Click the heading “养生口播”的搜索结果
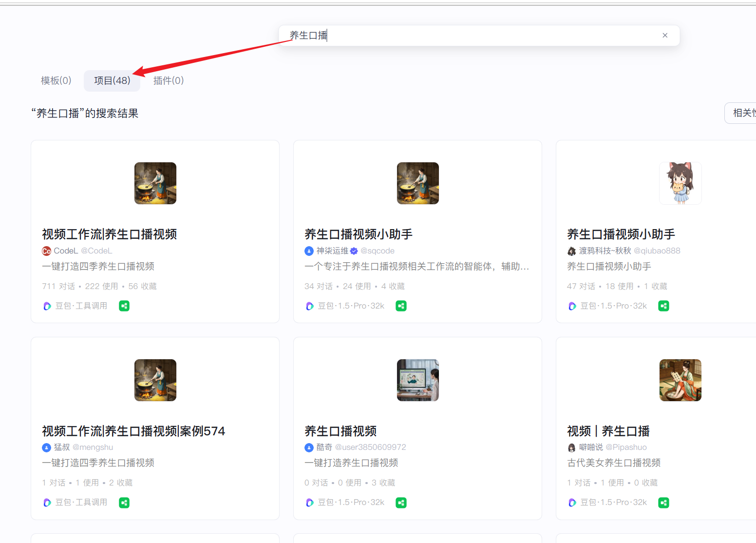 [85, 114]
